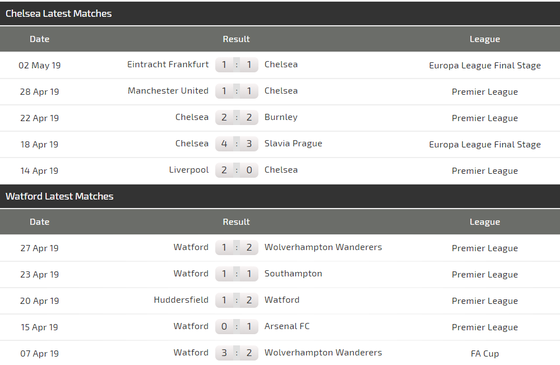Click the Arsenal FC team name

pyautogui.click(x=287, y=326)
